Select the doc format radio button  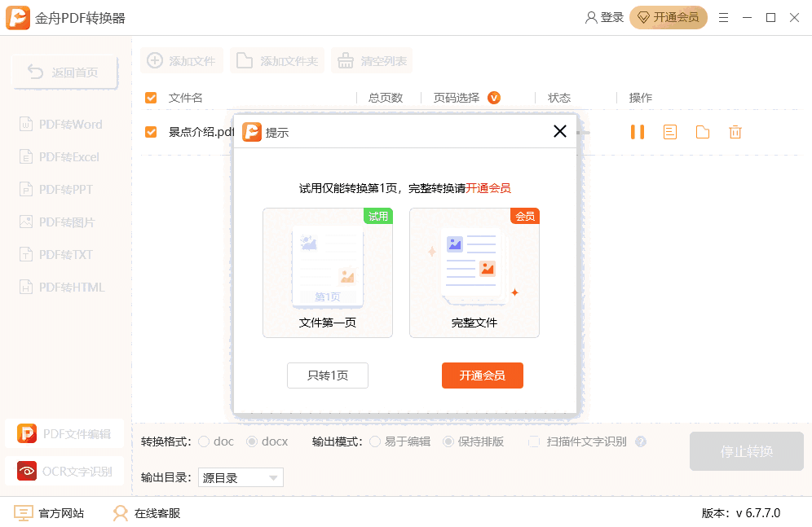[204, 441]
